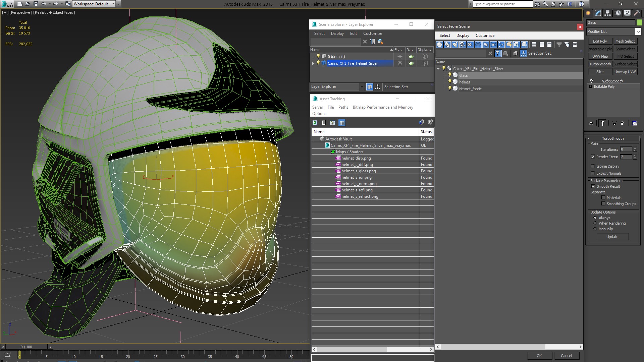This screenshot has height=362, width=644.
Task: Click Make Unique icon below modifier stack
Action: point(614,123)
